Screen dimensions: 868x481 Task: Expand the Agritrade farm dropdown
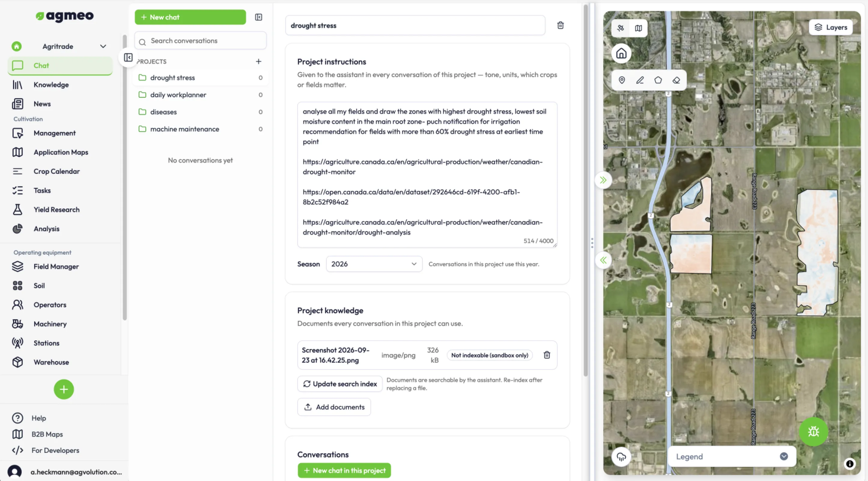click(x=103, y=47)
